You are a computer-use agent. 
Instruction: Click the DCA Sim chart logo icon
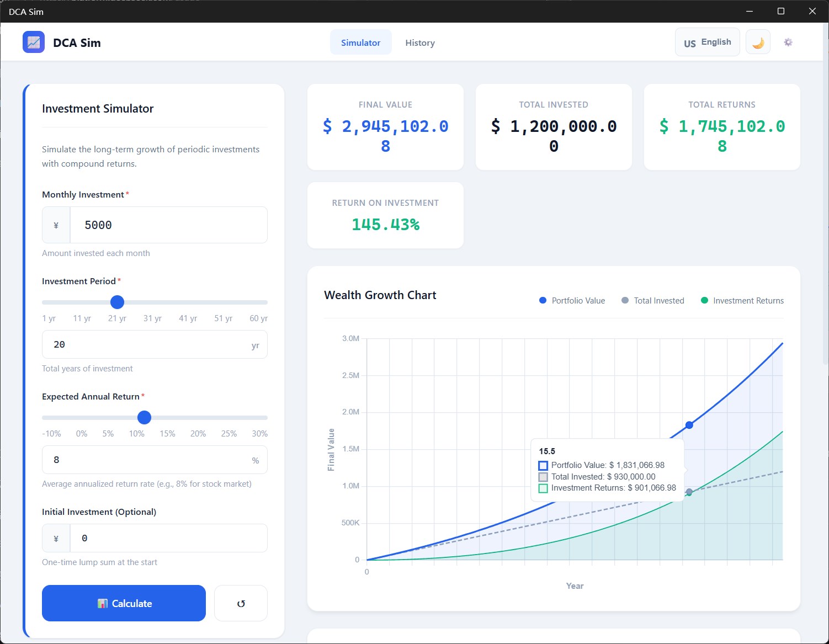coord(34,42)
